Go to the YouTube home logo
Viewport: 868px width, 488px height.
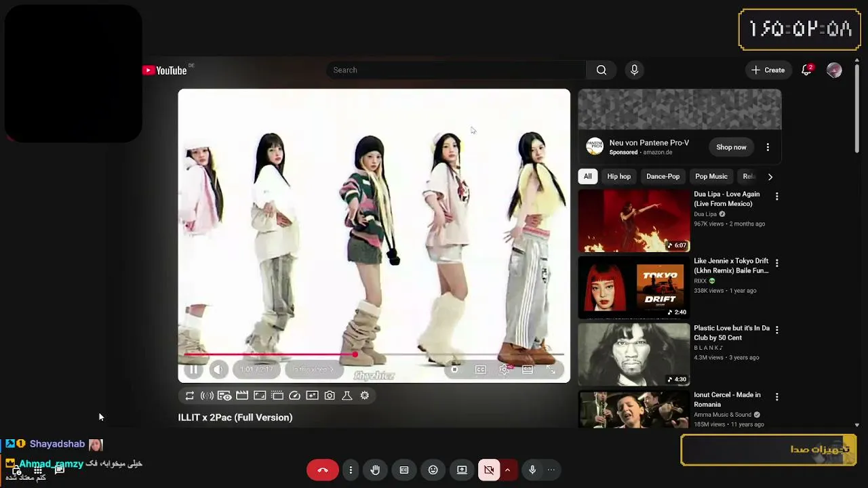165,70
